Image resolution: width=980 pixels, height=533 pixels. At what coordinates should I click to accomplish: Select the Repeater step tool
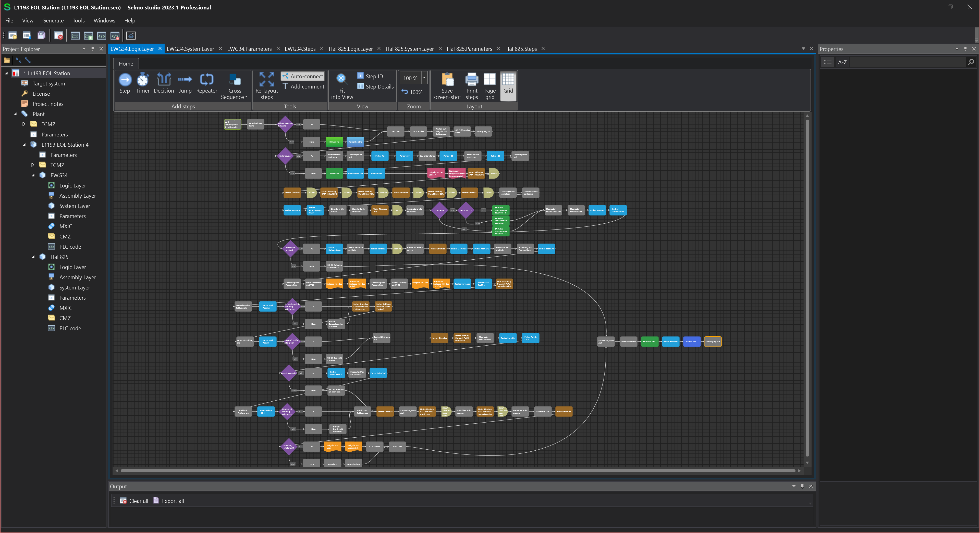click(x=206, y=83)
